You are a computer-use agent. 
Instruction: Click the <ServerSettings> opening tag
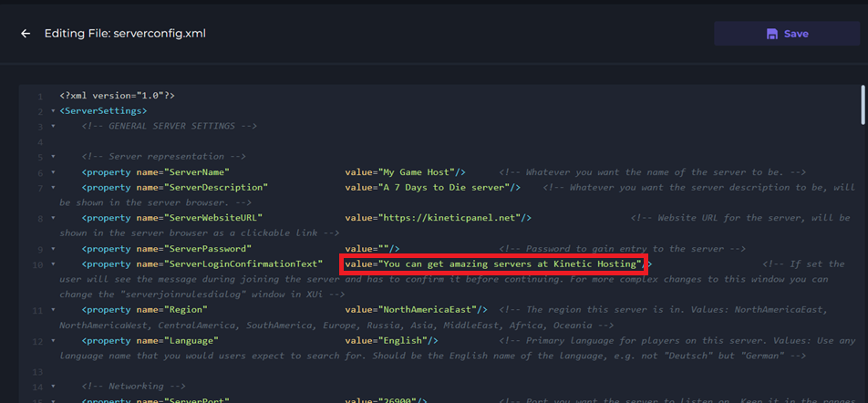click(x=103, y=110)
